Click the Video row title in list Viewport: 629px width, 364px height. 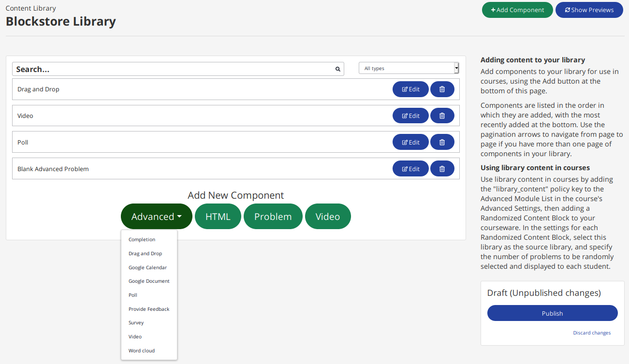[x=25, y=116]
